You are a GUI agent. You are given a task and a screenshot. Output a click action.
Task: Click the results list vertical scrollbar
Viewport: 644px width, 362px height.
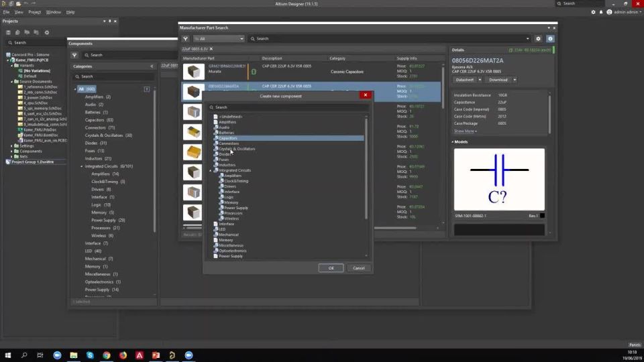pos(443,86)
